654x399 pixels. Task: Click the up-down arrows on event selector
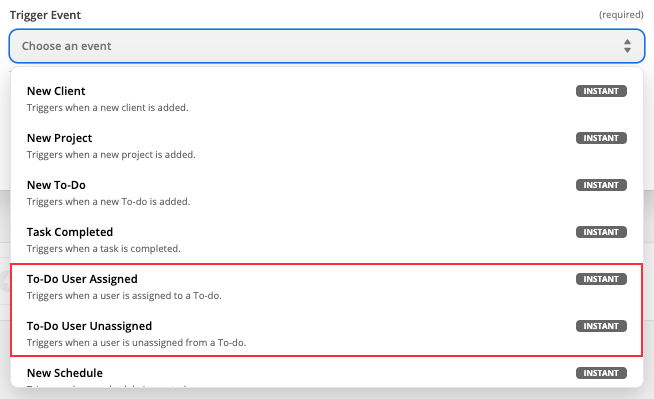pos(627,46)
